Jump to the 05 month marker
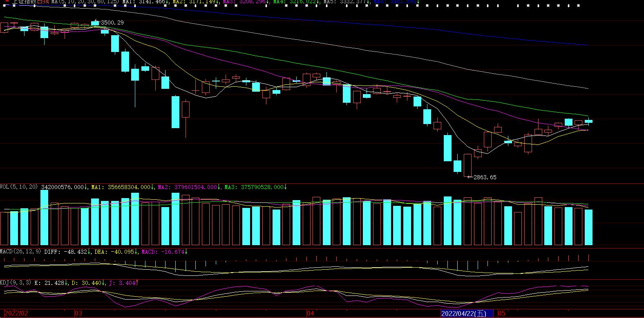This screenshot has width=644, height=318. click(x=502, y=313)
